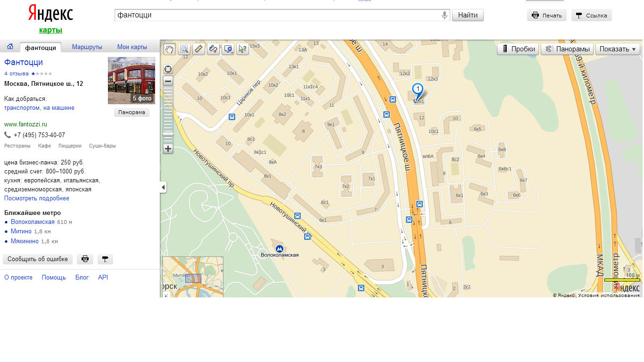Click the Сообщить об ошибке button
Screen dimensions: 644x362
[38, 259]
